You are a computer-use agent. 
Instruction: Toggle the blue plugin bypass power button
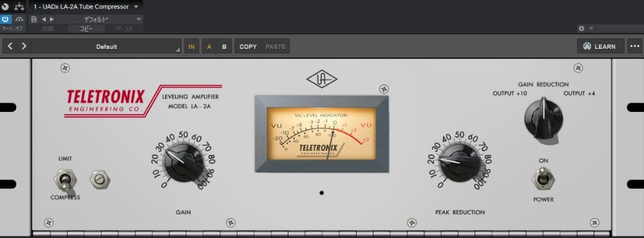point(6,19)
